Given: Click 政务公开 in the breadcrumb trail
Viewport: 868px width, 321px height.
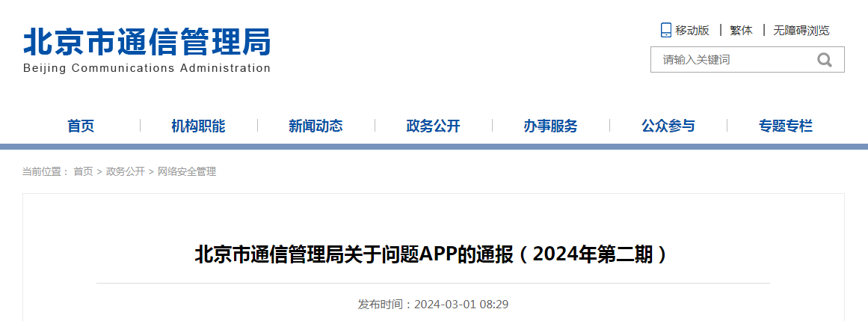Looking at the screenshot, I should pyautogui.click(x=125, y=172).
